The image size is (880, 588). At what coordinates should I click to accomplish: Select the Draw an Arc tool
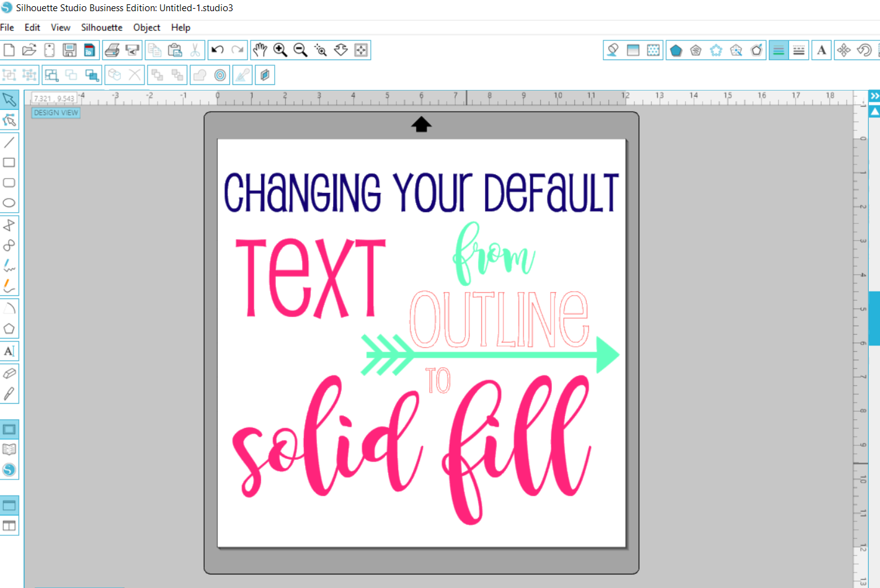9,308
